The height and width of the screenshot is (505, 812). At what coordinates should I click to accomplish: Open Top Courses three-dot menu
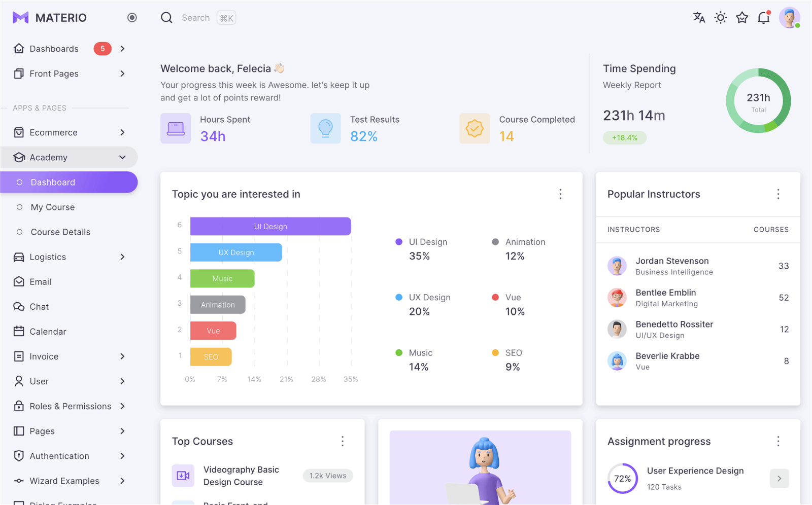[x=343, y=441]
